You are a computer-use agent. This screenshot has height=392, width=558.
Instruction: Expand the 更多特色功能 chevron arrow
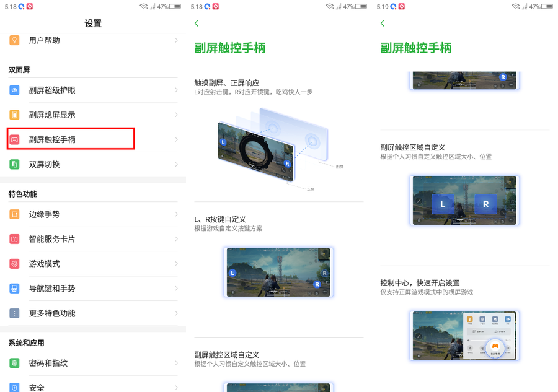[x=176, y=313]
